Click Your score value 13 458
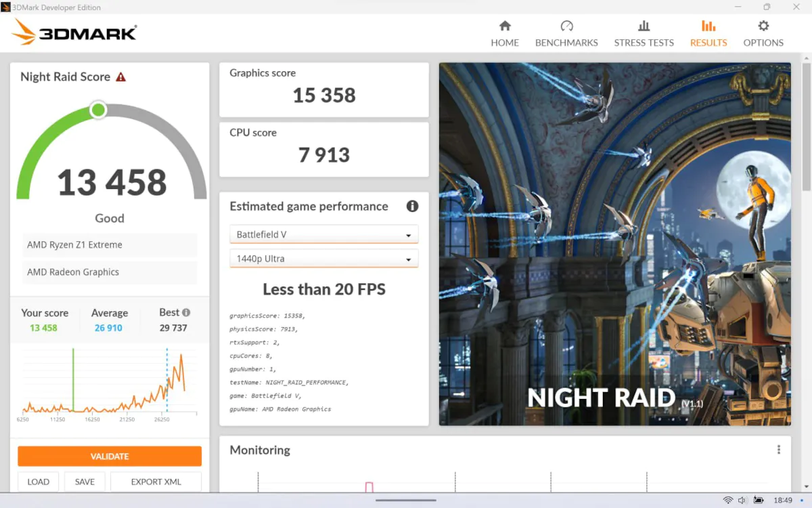This screenshot has width=812, height=508. pos(43,328)
